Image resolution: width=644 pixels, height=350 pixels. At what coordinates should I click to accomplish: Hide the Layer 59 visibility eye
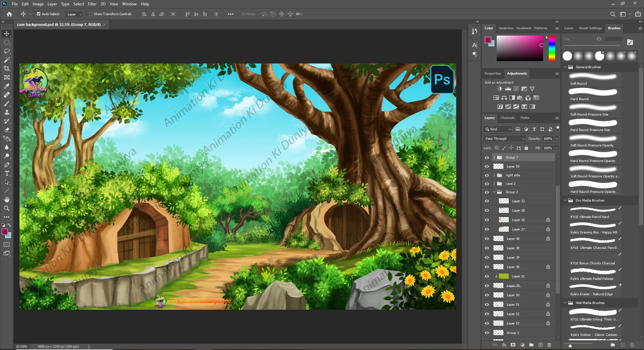pos(487,167)
